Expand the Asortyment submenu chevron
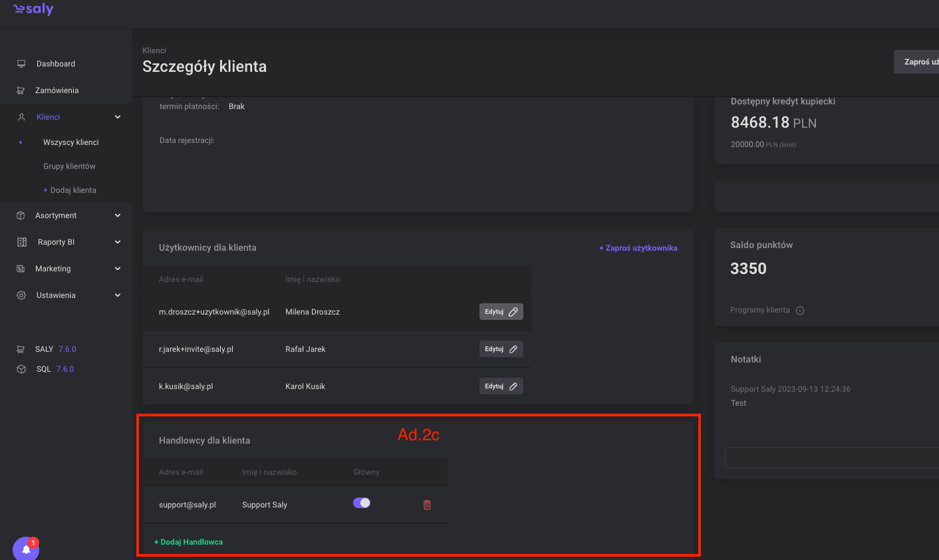The width and height of the screenshot is (939, 560). tap(118, 215)
